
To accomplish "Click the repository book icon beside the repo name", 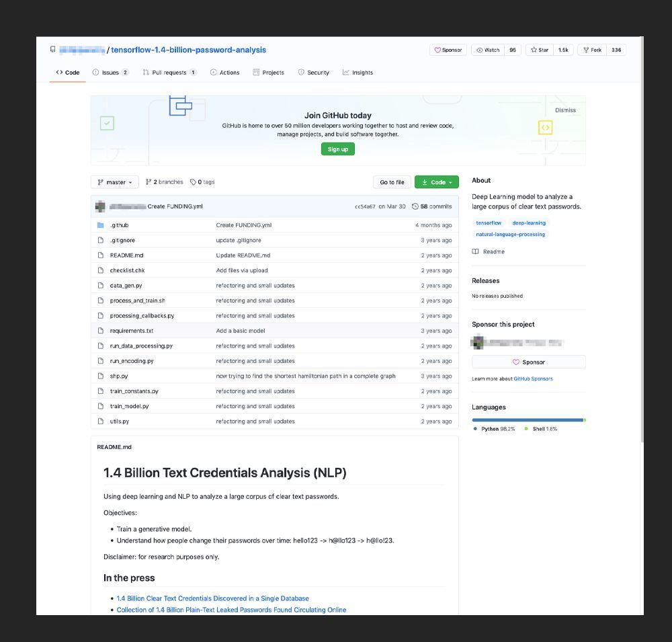I will tap(52, 49).
